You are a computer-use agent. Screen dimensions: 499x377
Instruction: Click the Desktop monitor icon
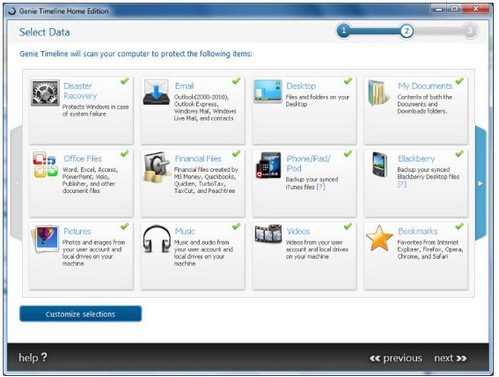267,91
